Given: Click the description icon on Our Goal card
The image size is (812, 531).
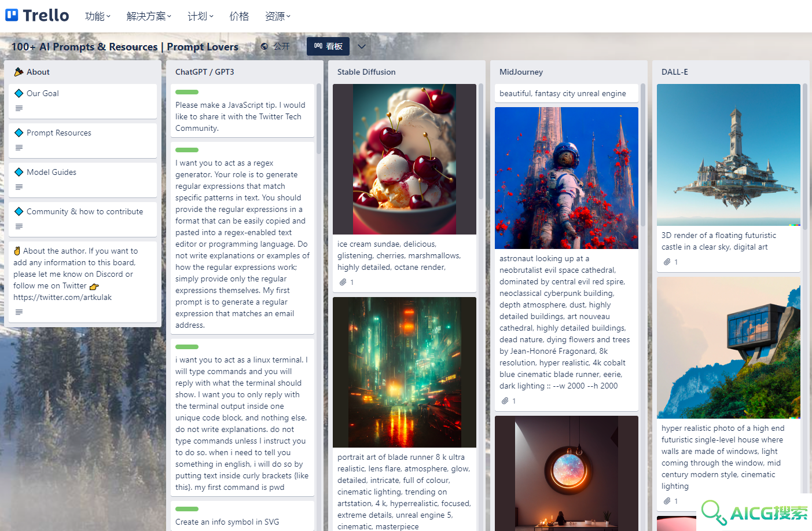Looking at the screenshot, I should (x=19, y=108).
